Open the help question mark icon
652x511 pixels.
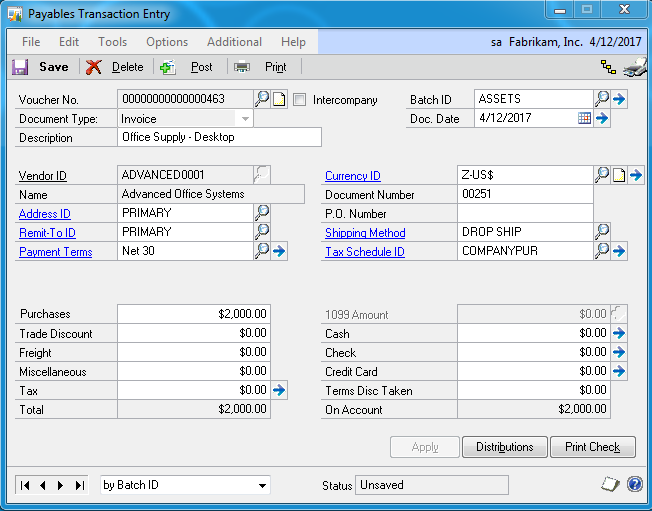[634, 485]
